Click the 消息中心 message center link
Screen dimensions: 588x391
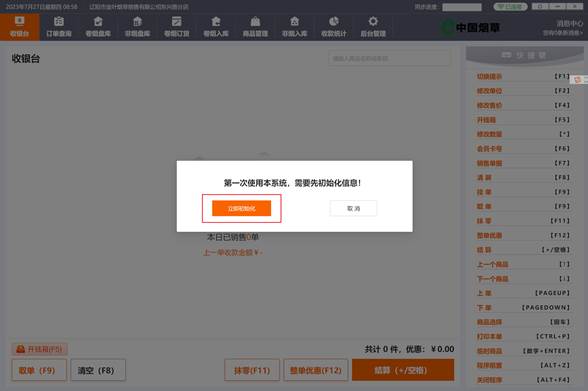pos(570,24)
